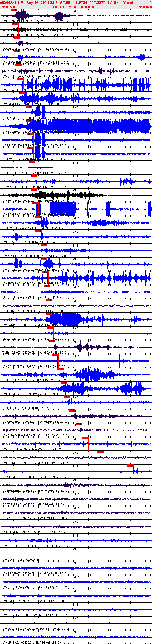Select the red pick flag on UW RRHS trace

[x=55, y=355]
